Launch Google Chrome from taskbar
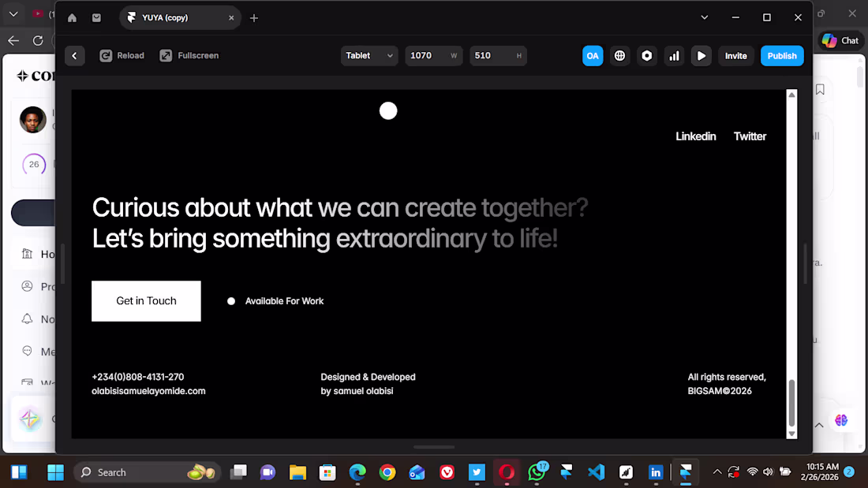 point(387,472)
